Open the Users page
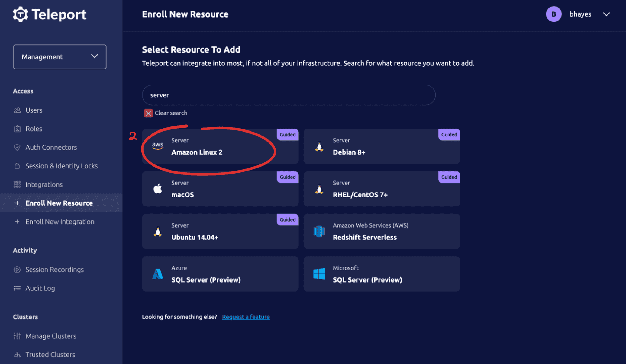 coord(34,110)
